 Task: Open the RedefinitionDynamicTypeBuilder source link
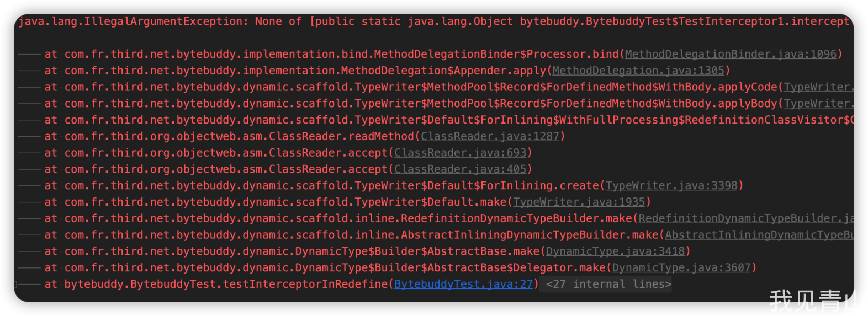pyautogui.click(x=745, y=219)
